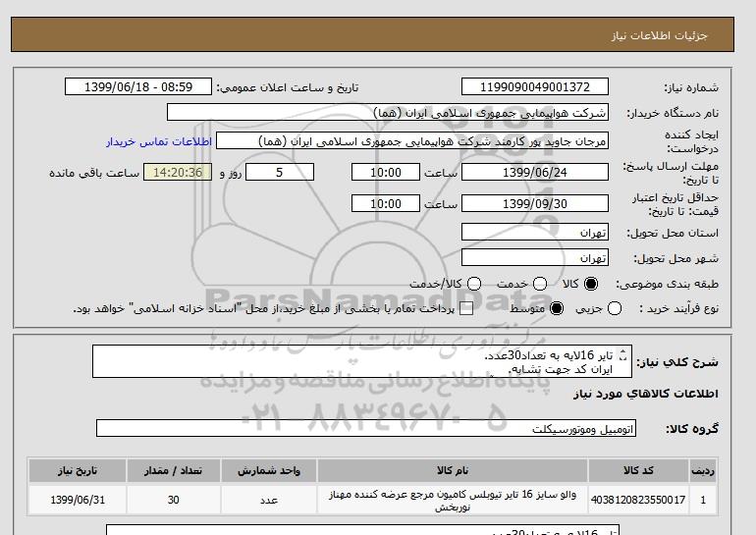Click the request creator name field

[x=412, y=141]
